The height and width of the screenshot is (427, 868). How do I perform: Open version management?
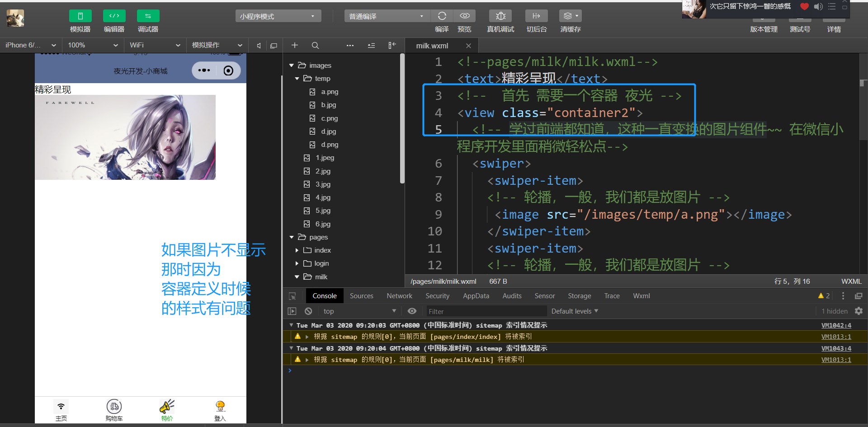[764, 29]
